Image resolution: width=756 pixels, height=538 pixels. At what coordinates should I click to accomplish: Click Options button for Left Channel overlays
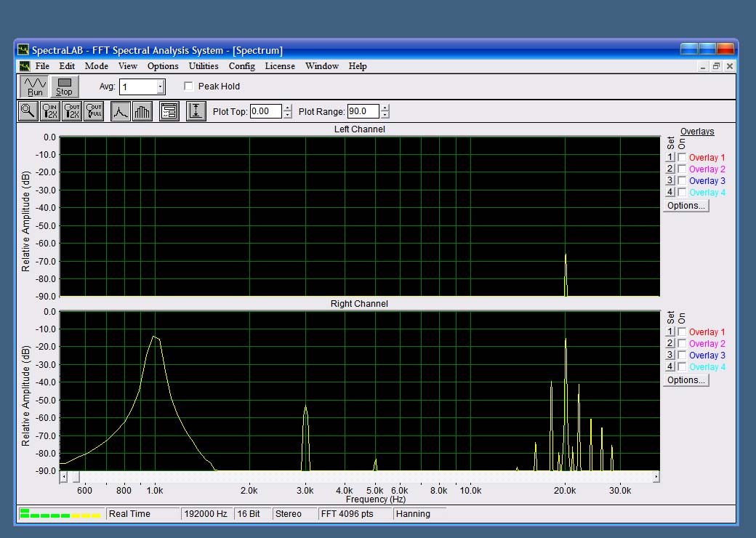(685, 206)
